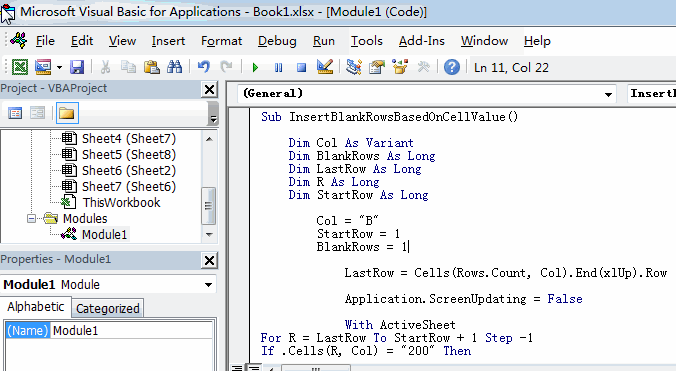The image size is (676, 371).
Task: Open the Project Explorer toolbar icon
Action: click(354, 67)
